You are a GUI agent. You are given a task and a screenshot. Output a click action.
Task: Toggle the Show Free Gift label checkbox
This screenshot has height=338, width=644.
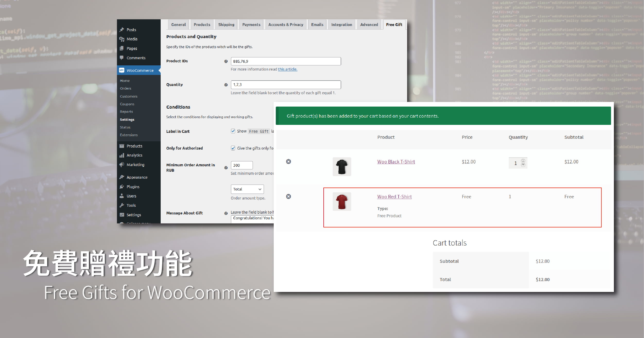233,131
